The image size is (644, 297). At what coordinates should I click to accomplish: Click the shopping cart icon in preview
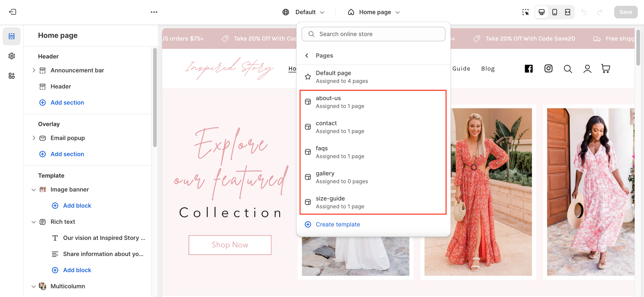click(605, 69)
